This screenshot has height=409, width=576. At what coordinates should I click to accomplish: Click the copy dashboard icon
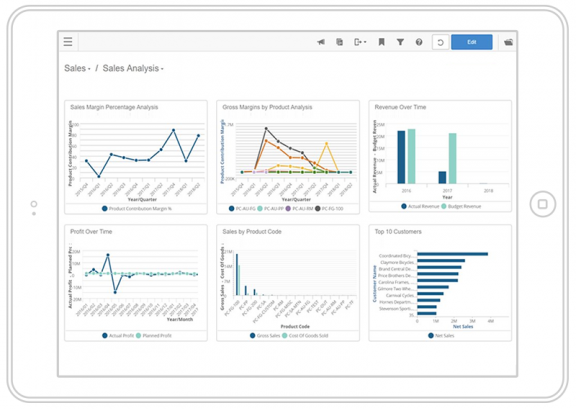click(x=340, y=42)
